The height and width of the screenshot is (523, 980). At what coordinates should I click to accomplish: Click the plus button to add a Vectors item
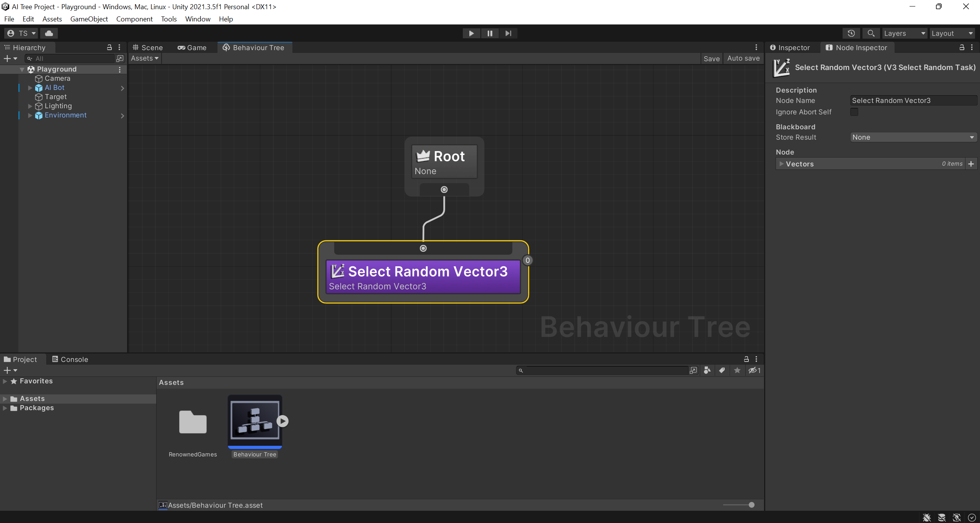click(971, 164)
